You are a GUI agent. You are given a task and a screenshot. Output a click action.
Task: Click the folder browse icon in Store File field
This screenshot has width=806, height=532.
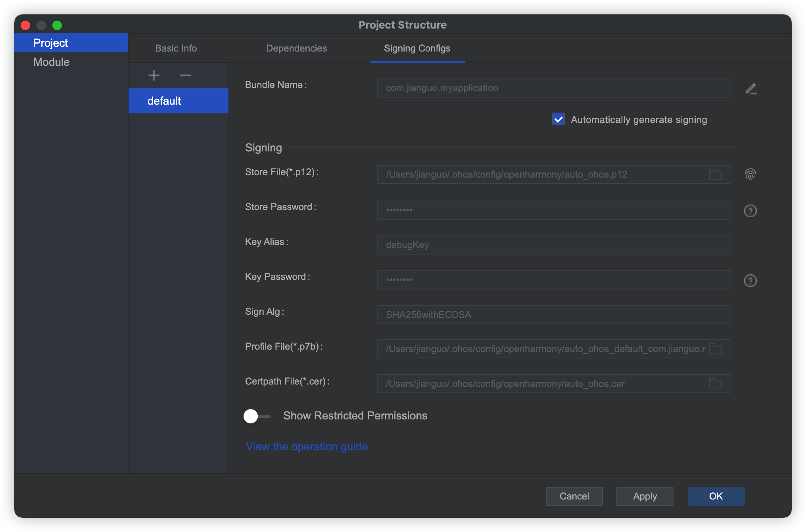[715, 174]
